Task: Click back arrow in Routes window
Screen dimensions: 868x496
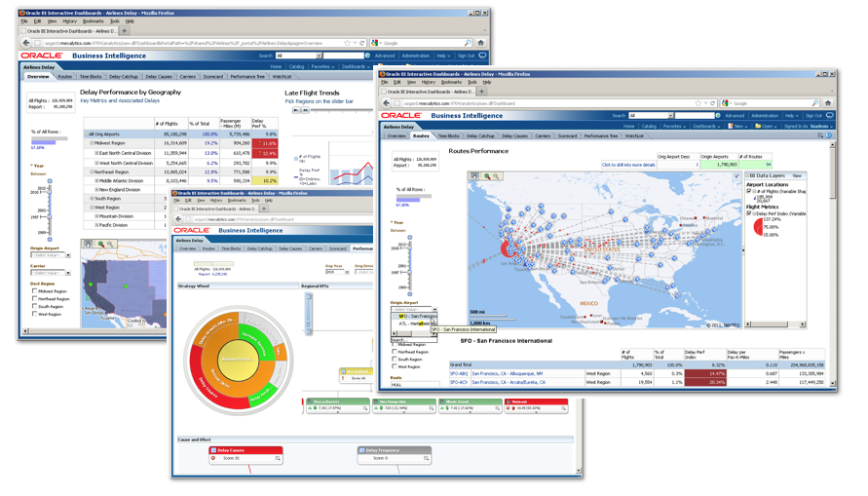Action: (x=387, y=103)
